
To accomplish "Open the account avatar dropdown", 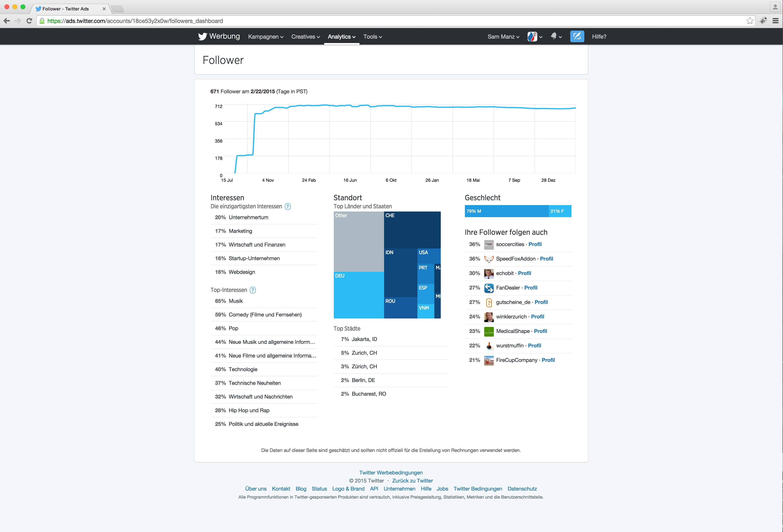I will (x=535, y=36).
